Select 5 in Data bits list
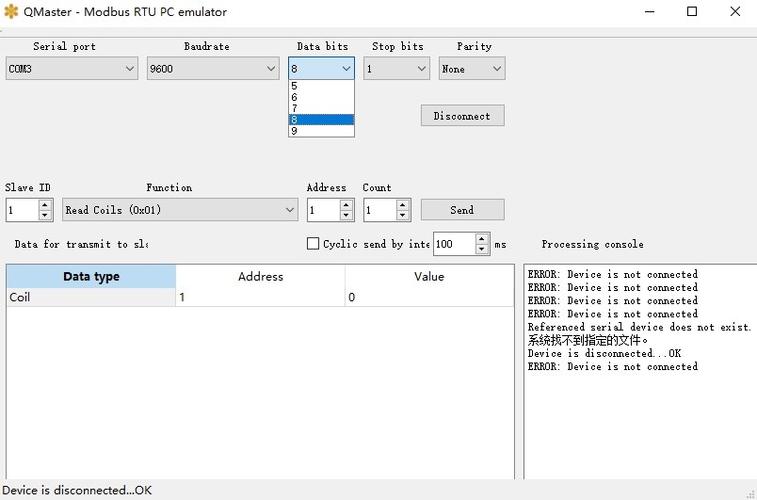 [322, 86]
